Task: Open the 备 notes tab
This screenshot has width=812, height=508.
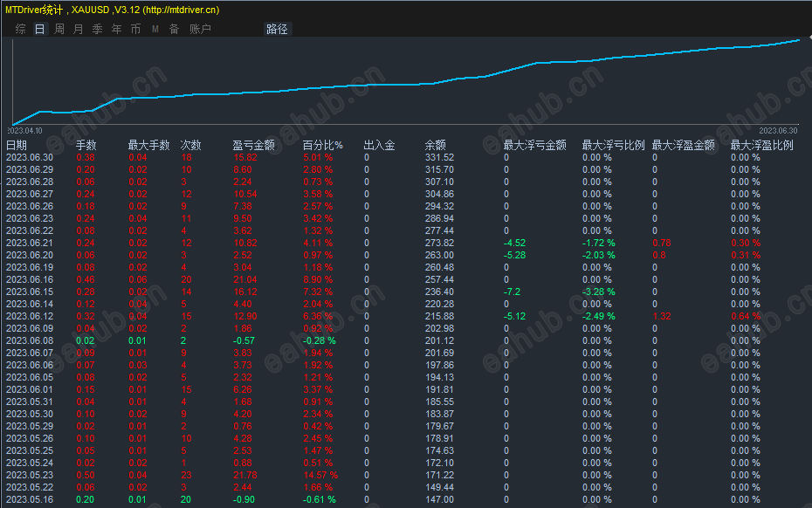Action: click(175, 29)
